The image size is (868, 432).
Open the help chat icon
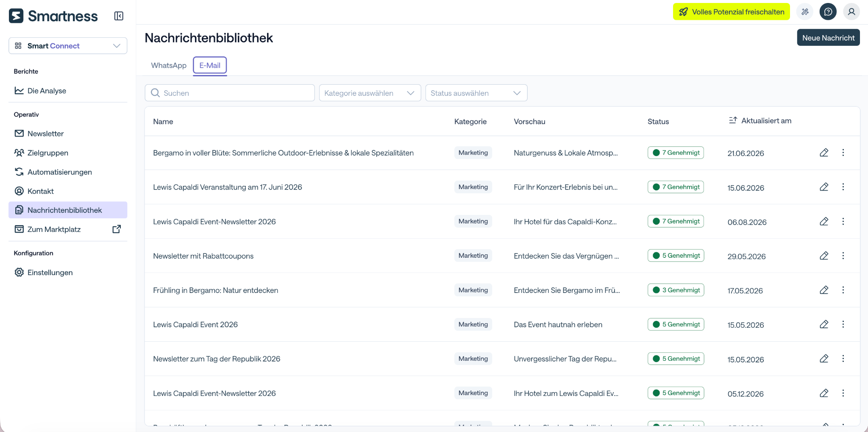pyautogui.click(x=828, y=12)
